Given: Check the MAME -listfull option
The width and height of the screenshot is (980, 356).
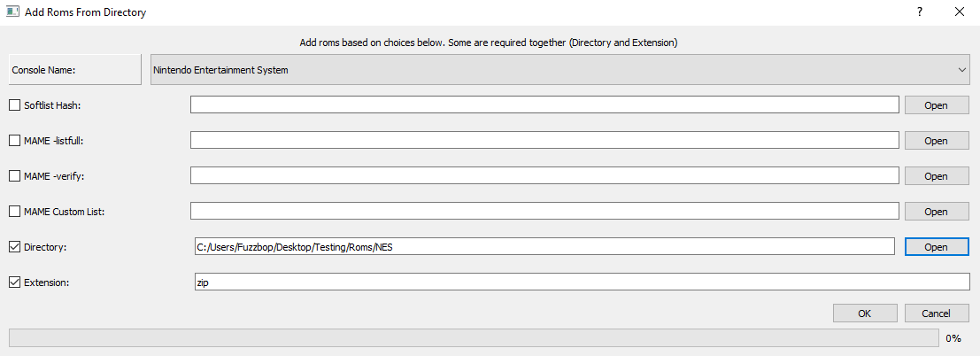Looking at the screenshot, I should (x=14, y=141).
